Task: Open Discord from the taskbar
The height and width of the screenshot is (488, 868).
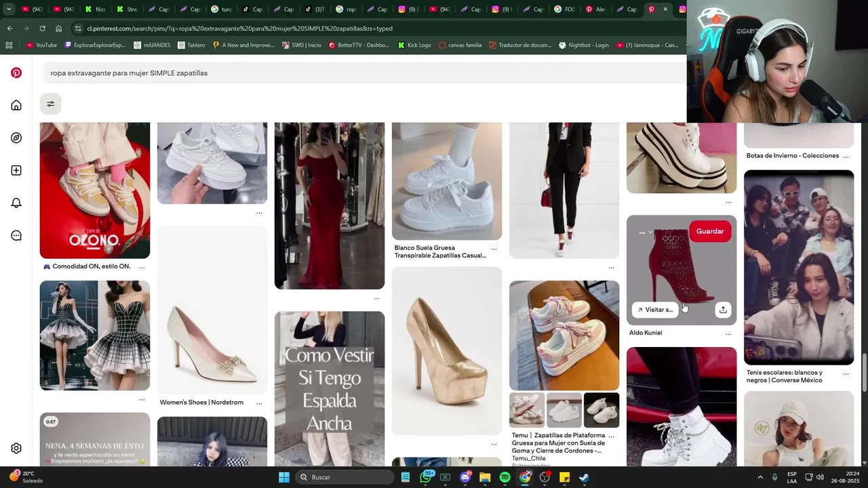Action: 465,477
